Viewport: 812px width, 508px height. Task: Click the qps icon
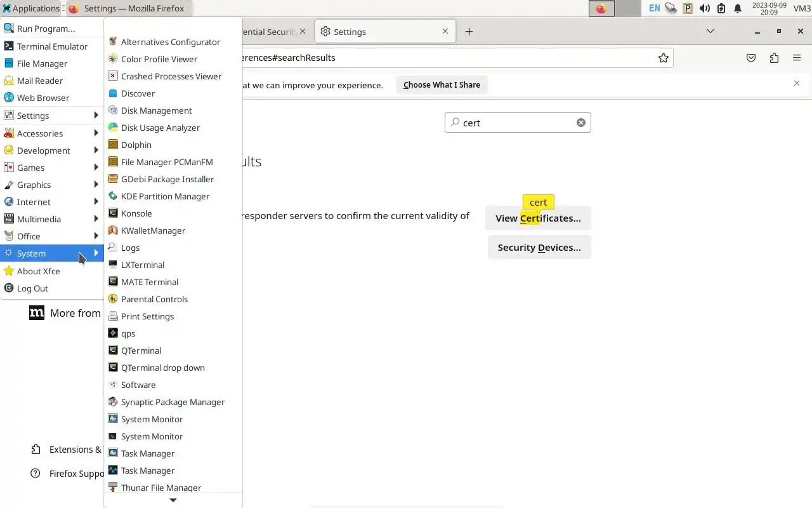point(113,333)
